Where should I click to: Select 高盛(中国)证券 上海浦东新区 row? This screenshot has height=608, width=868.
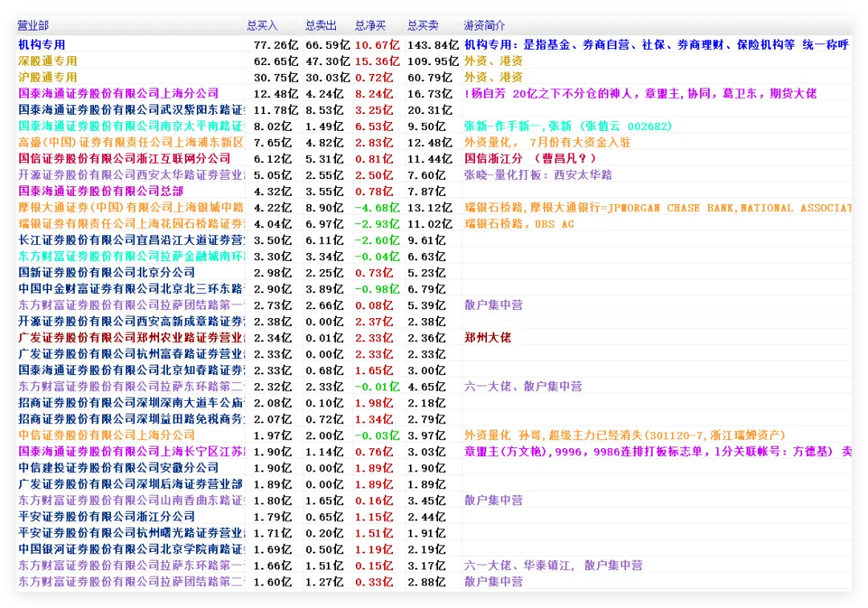pos(131,142)
